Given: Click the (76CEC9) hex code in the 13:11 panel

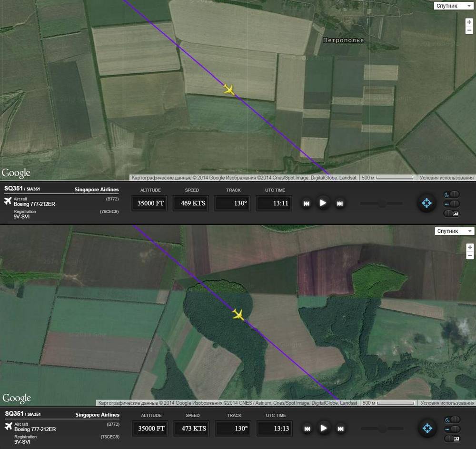Looking at the screenshot, I should point(109,211).
